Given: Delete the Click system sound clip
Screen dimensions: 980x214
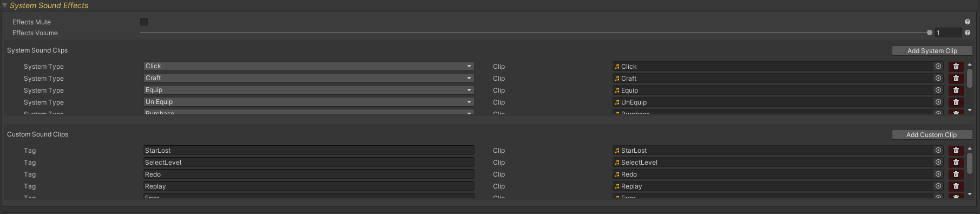Looking at the screenshot, I should (x=956, y=66).
